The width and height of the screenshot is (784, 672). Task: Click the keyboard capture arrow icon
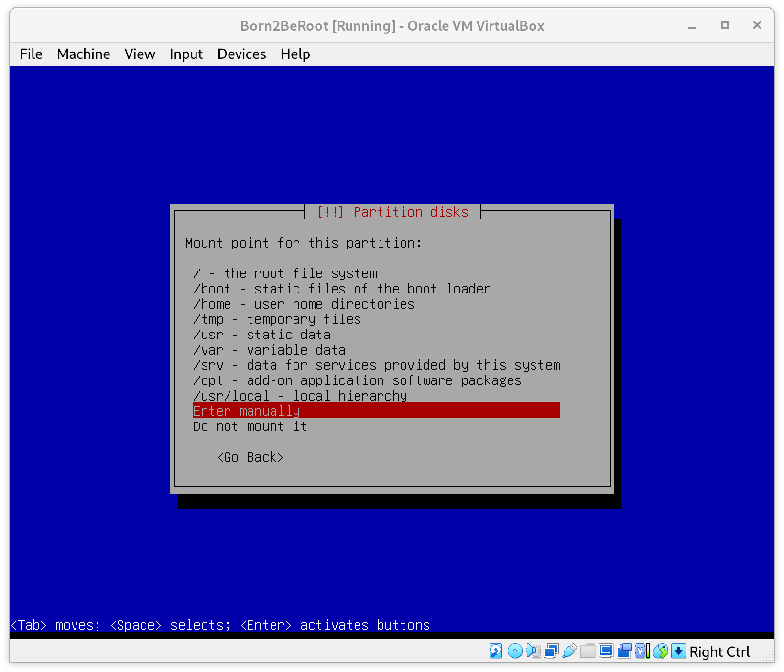pyautogui.click(x=678, y=651)
